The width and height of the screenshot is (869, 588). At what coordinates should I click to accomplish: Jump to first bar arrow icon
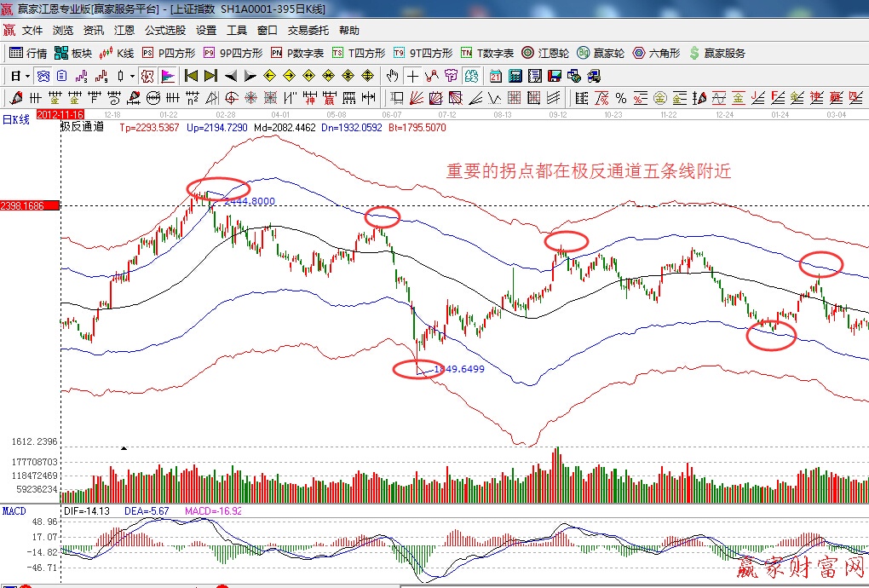tap(191, 76)
